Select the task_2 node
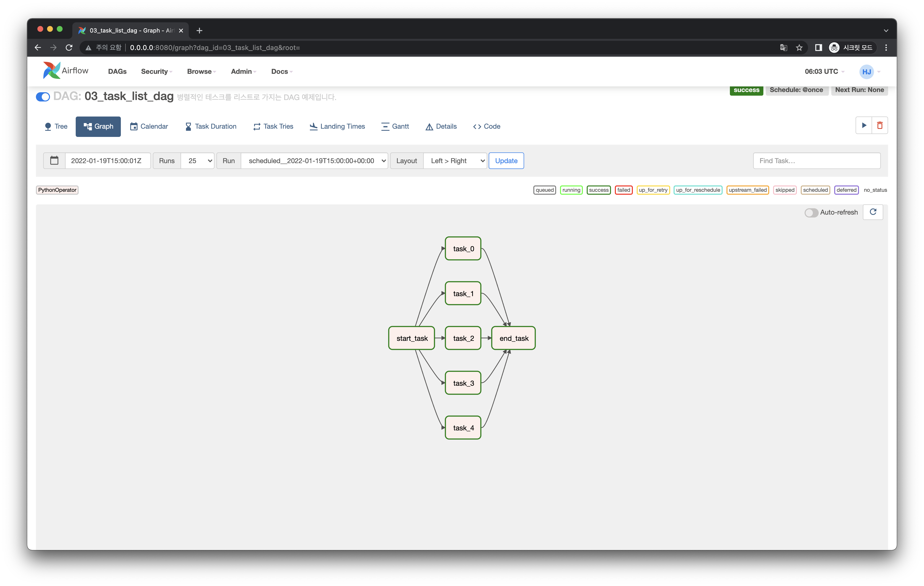This screenshot has height=586, width=924. 463,338
